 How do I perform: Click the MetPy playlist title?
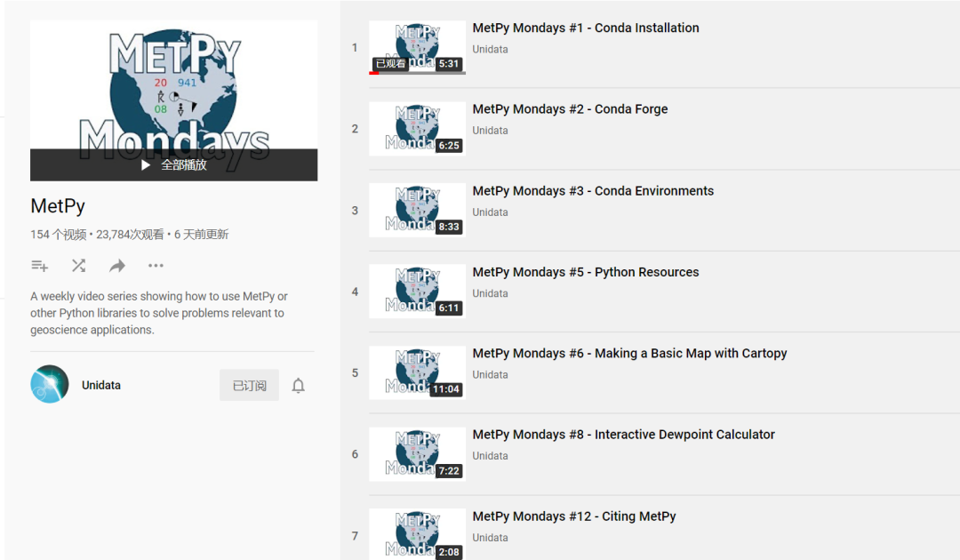coord(58,206)
